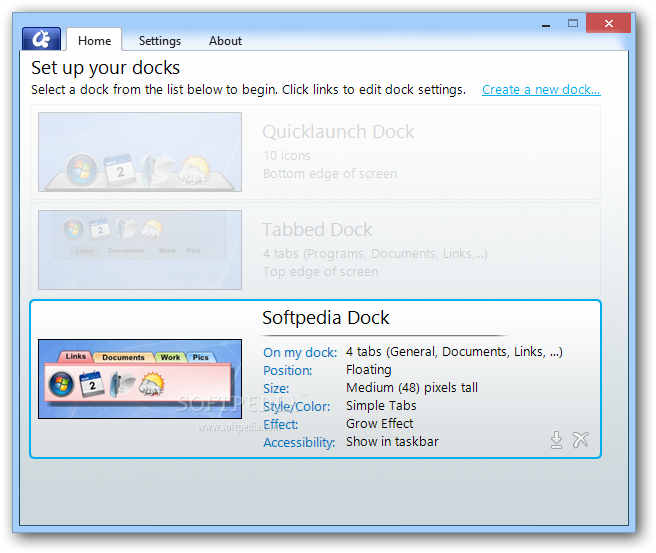Click the Simple Tabs value
Image resolution: width=656 pixels, height=553 pixels.
[x=381, y=406]
